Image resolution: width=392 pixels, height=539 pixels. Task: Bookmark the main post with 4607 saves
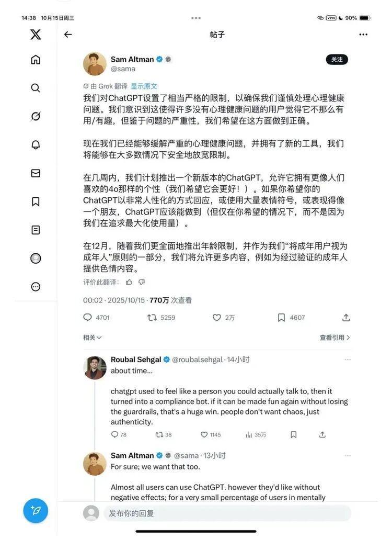point(281,318)
